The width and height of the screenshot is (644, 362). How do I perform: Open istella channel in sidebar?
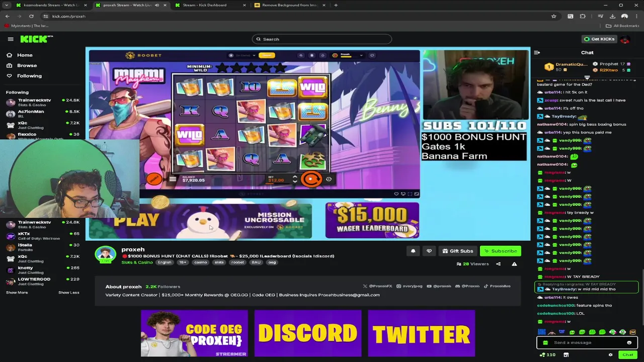42,247
